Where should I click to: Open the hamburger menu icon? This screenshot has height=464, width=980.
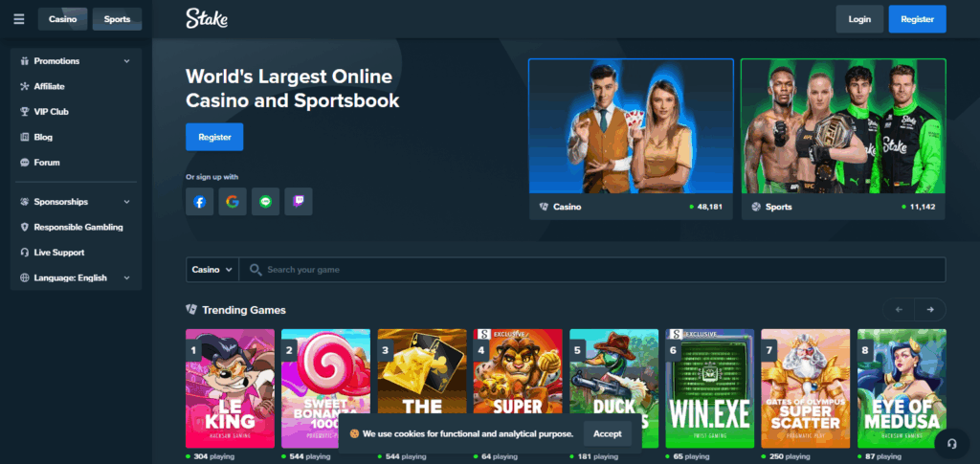coord(19,19)
